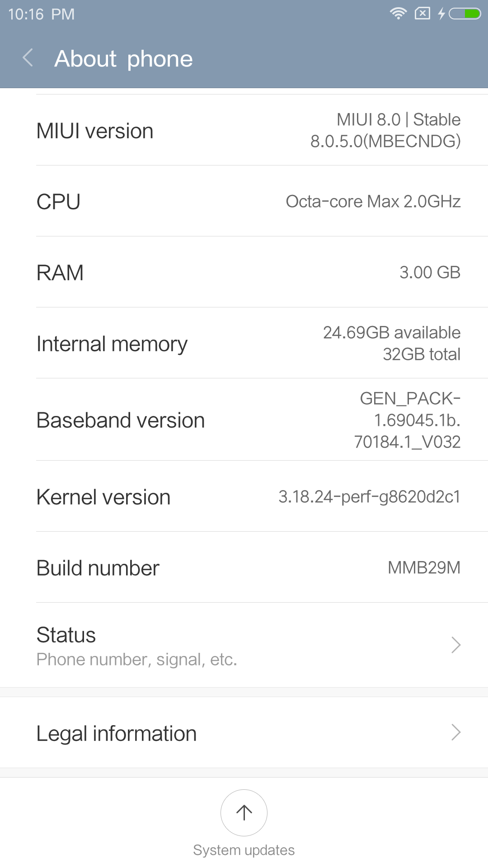Tap the back arrow icon
The image size is (488, 868).
coord(28,58)
